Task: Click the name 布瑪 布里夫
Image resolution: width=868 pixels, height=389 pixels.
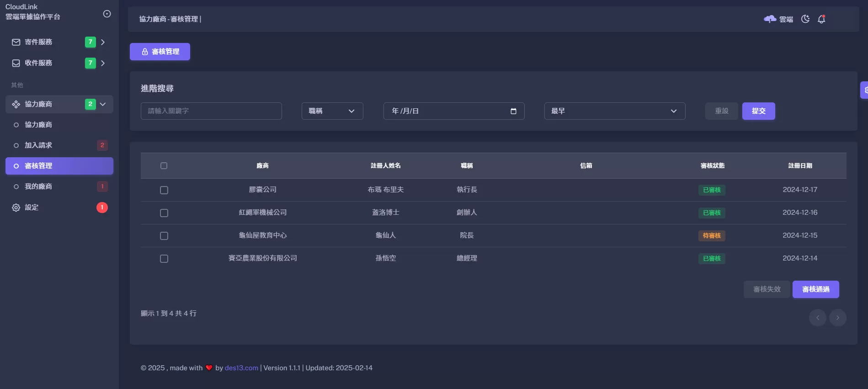Action: 386,190
